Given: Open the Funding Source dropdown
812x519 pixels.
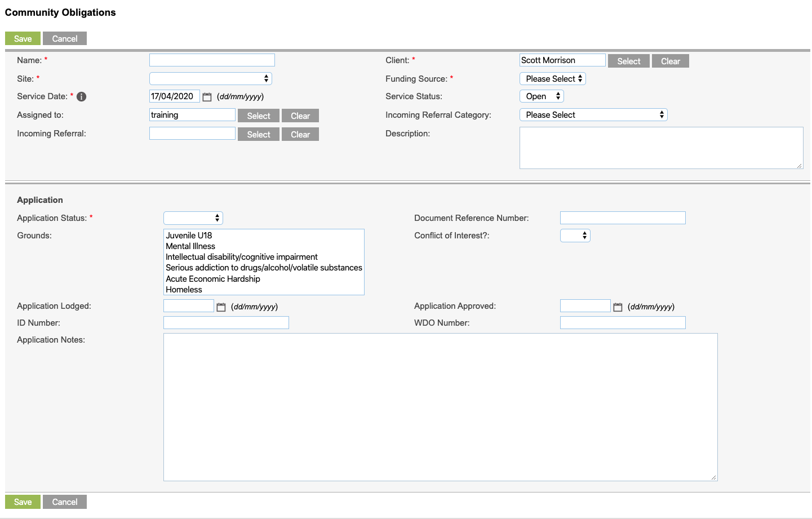Looking at the screenshot, I should point(552,78).
